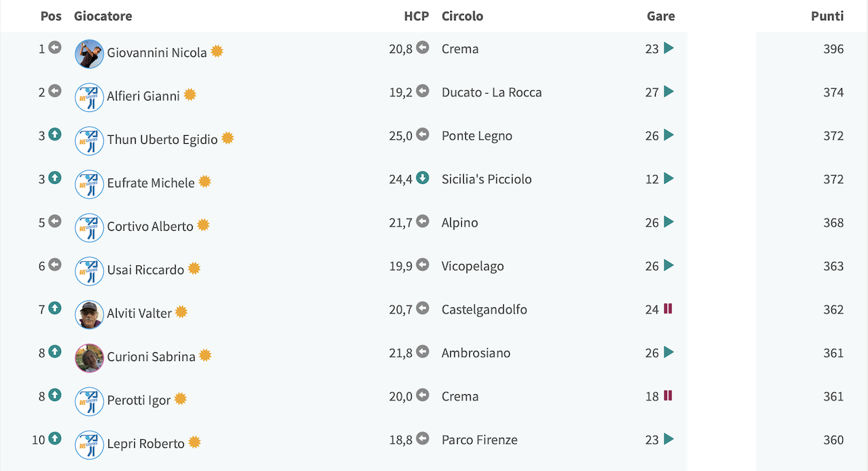Click the pause icon in Alviti Valter's Gare column
Image resolution: width=868 pixels, height=471 pixels.
(x=668, y=308)
